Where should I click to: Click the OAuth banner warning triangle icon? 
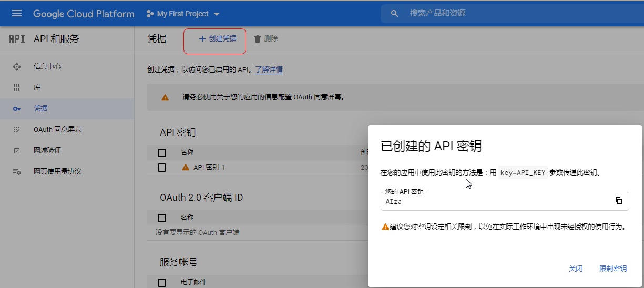[165, 97]
